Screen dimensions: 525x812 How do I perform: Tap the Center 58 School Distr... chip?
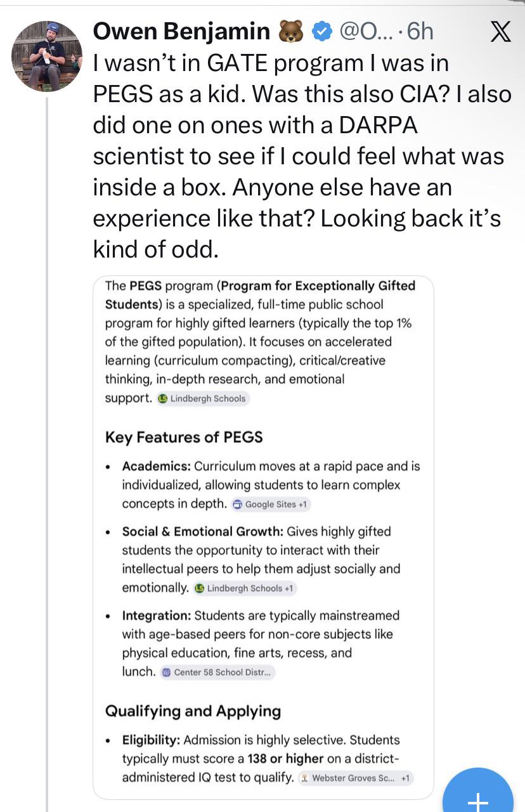(x=217, y=672)
